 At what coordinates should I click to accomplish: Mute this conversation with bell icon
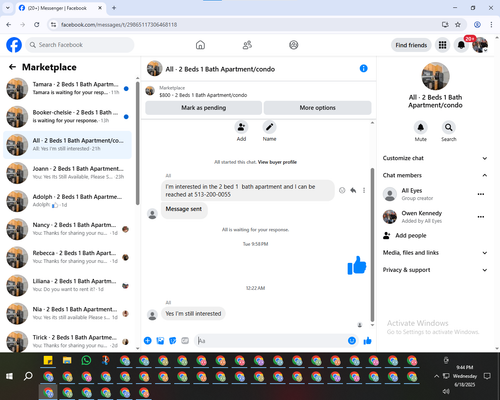coord(421,127)
